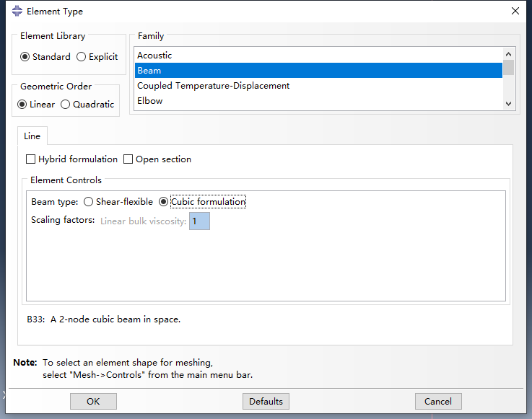
Task: Close the Element Type dialog
Action: click(x=515, y=11)
